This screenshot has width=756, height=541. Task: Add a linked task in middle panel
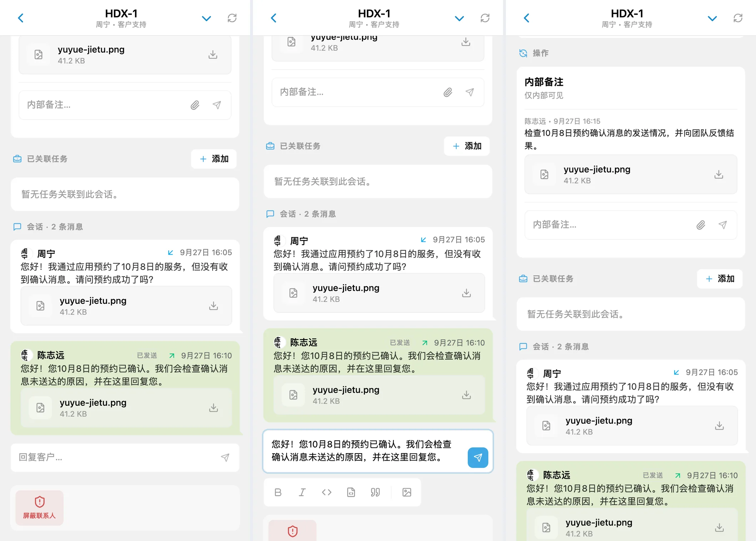[467, 146]
